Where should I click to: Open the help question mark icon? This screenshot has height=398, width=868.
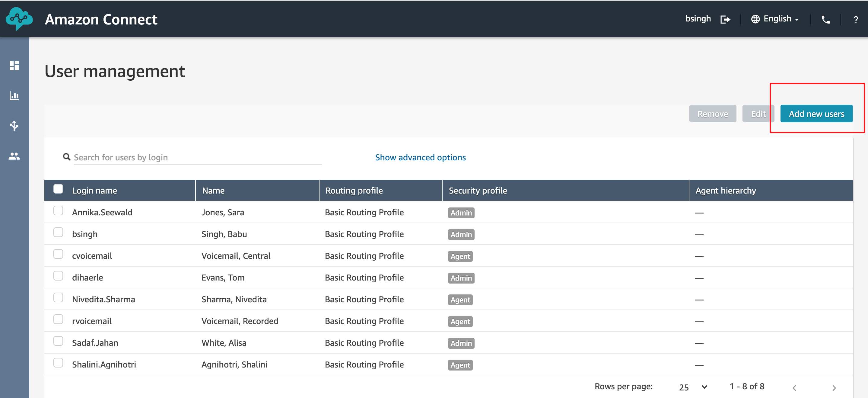click(856, 20)
